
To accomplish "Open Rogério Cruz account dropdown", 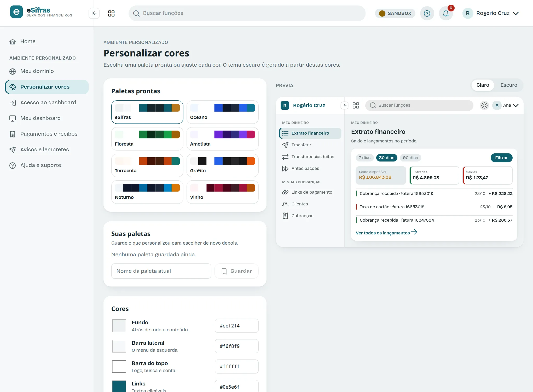I will pyautogui.click(x=491, y=13).
